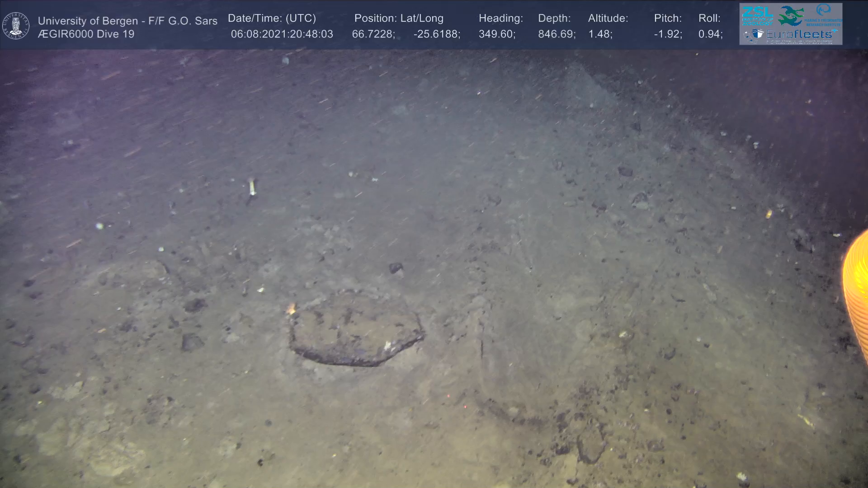Click the University of Bergen seal logo
The width and height of the screenshot is (868, 488).
(16, 26)
